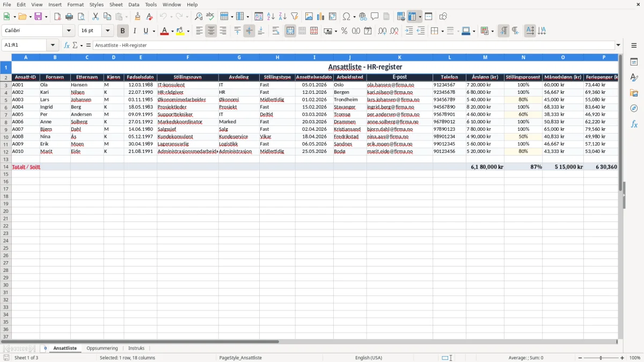Viewport: 644px width, 362px height.
Task: Open Find & Replace
Action: click(x=199, y=17)
